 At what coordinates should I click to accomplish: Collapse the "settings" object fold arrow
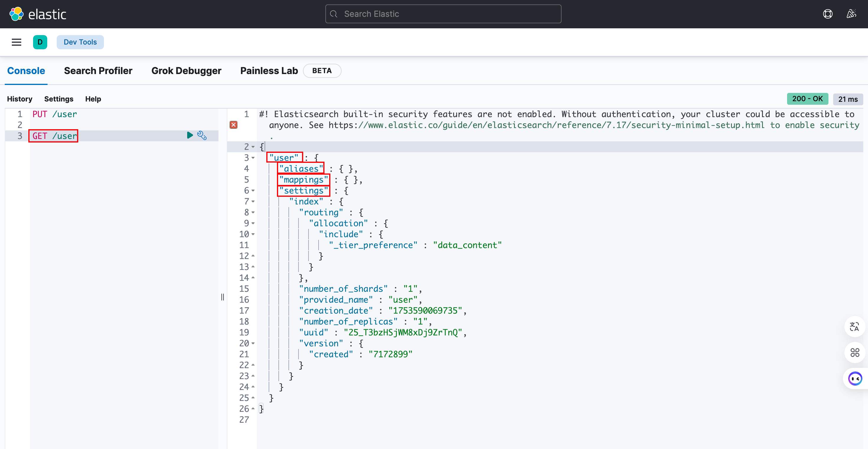(253, 191)
